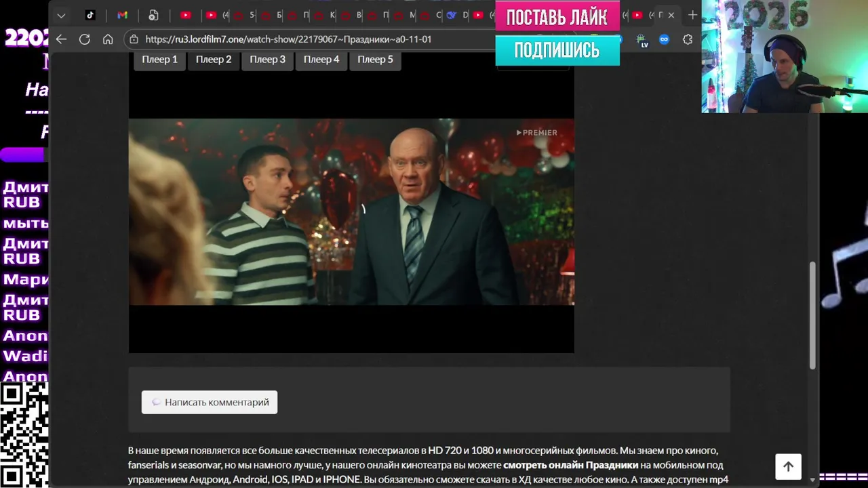Click the video player frame

pos(351,212)
